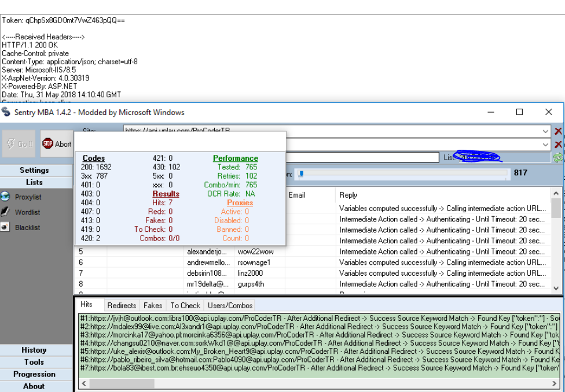Image resolution: width=565 pixels, height=392 pixels.
Task: Click the password cell wow22wow
Action: click(255, 252)
